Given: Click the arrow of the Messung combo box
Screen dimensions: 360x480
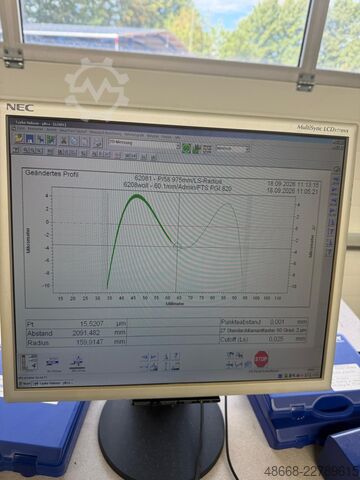Looking at the screenshot, I should pos(178,146).
